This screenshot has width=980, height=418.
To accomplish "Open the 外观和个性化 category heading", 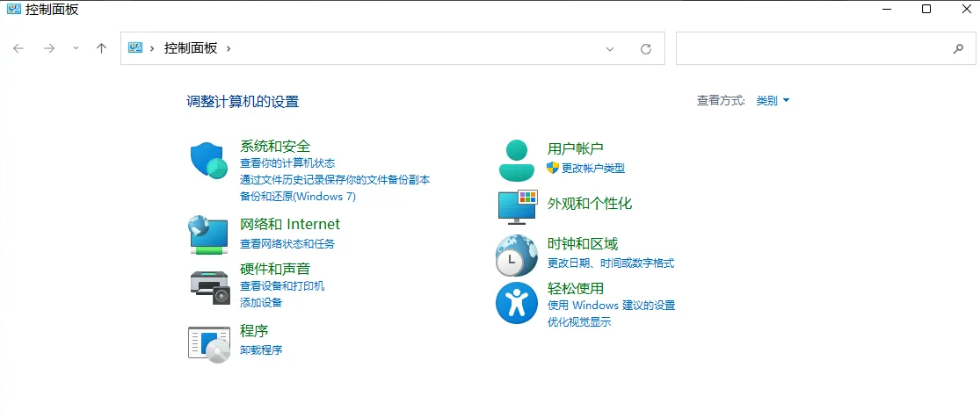I will click(x=590, y=203).
